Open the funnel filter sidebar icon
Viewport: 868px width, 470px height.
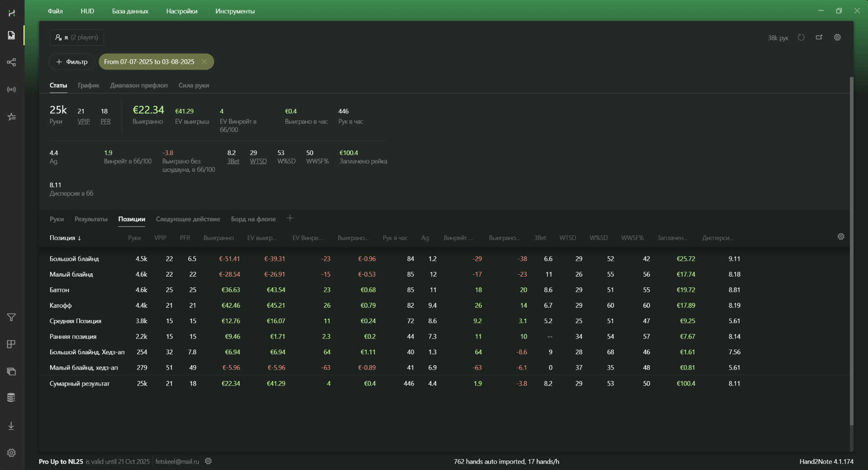point(12,317)
